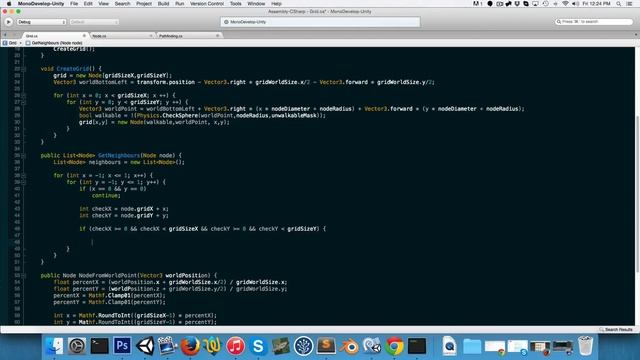
Task: Click the Wi-Fi icon in menu bar
Action: click(565, 4)
